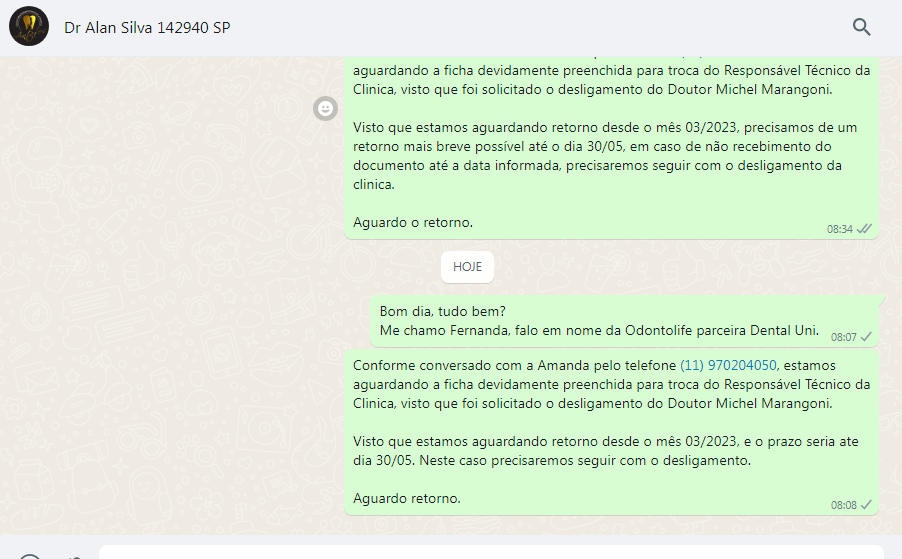902x559 pixels.
Task: Open the emoji picker beside the message box
Action: [x=30, y=556]
